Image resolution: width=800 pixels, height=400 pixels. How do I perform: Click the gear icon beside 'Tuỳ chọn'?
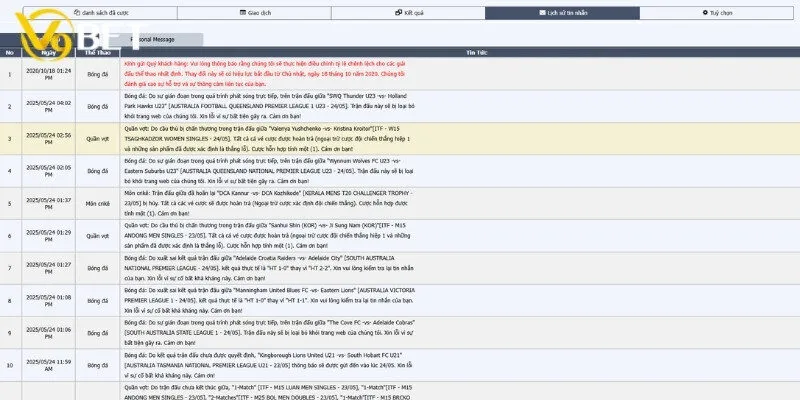[706, 13]
